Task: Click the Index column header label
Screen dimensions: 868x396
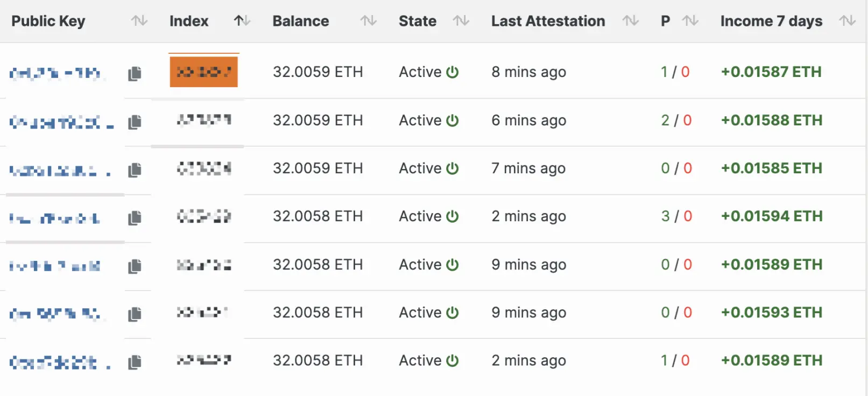Action: [189, 21]
